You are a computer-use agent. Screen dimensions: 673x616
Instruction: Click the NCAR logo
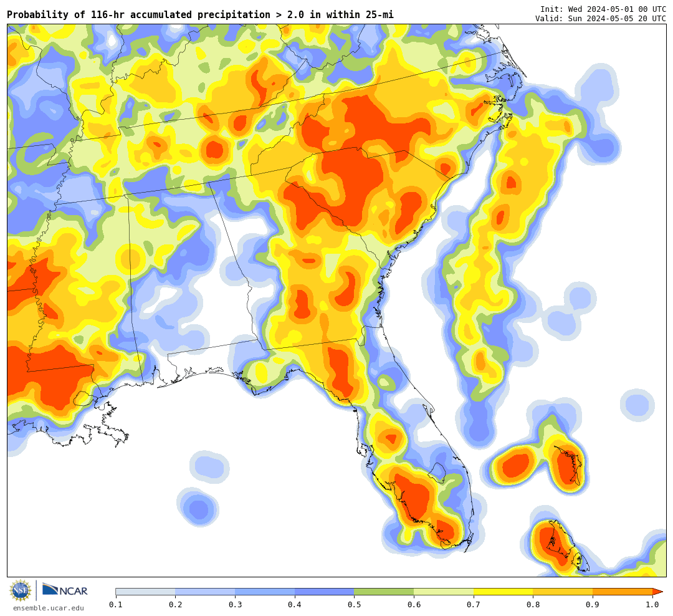pos(65,590)
